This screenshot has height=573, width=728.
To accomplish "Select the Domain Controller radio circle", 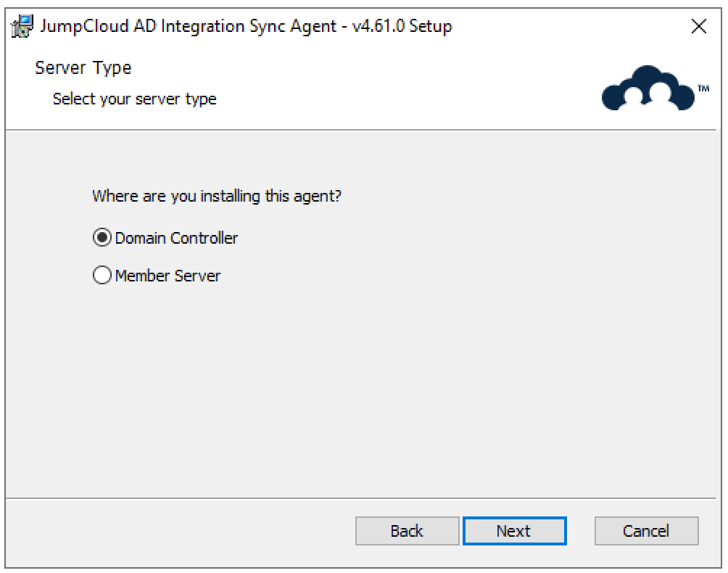I will coord(102,238).
